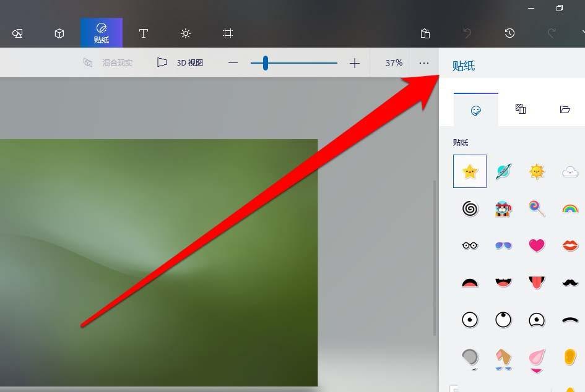The image size is (585, 392).
Task: Open the smiley stickers category tab
Action: point(475,109)
